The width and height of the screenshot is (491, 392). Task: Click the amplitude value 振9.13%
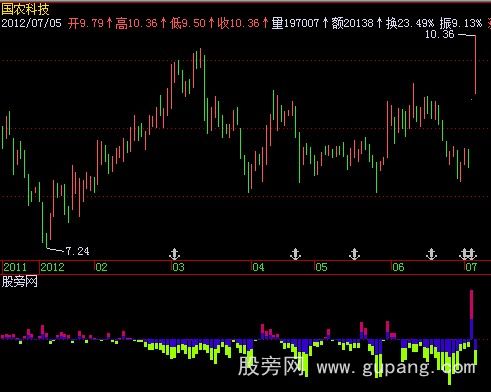pos(461,23)
